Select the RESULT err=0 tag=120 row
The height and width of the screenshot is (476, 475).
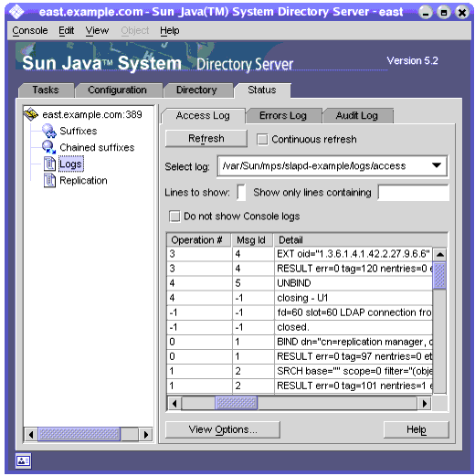(300, 269)
